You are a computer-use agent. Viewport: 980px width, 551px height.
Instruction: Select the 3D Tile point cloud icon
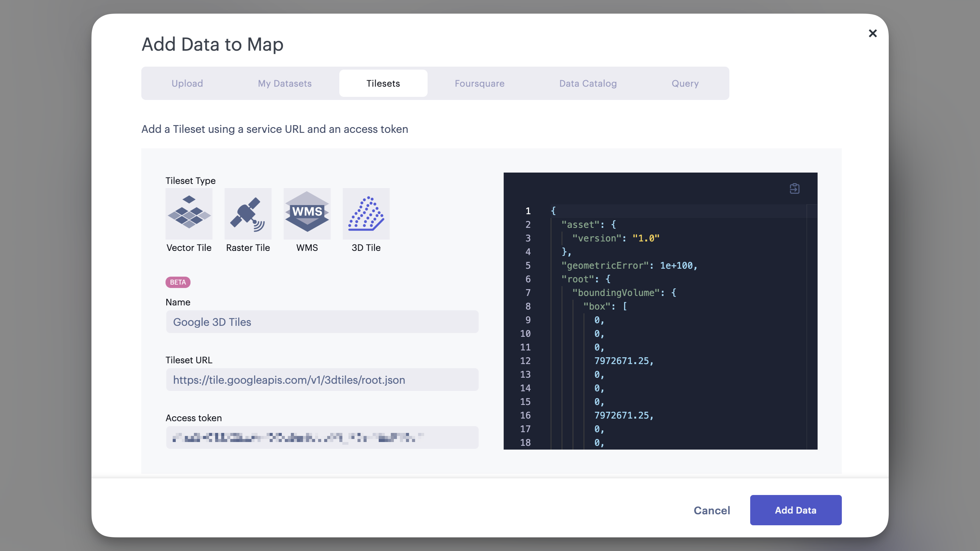(365, 213)
